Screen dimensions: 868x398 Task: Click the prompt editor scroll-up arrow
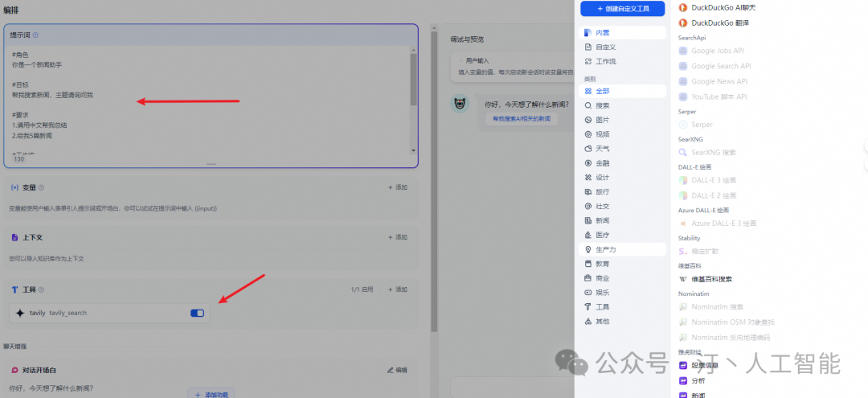coord(414,49)
